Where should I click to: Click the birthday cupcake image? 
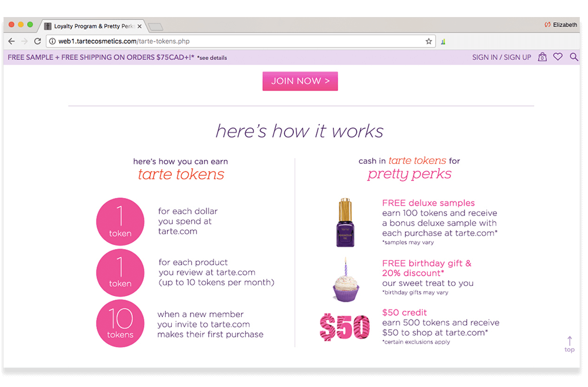coord(346,280)
